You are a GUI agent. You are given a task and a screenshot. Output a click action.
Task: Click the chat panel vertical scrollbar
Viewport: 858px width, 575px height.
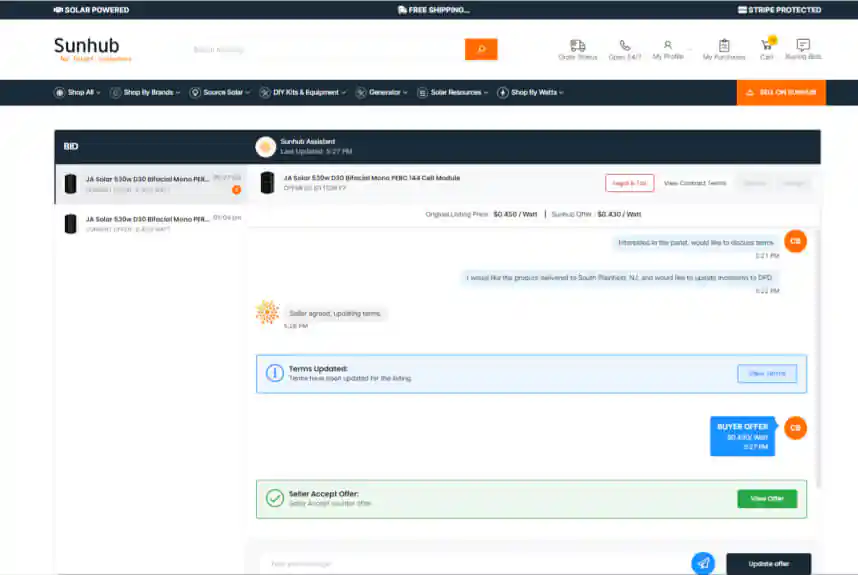(x=818, y=356)
